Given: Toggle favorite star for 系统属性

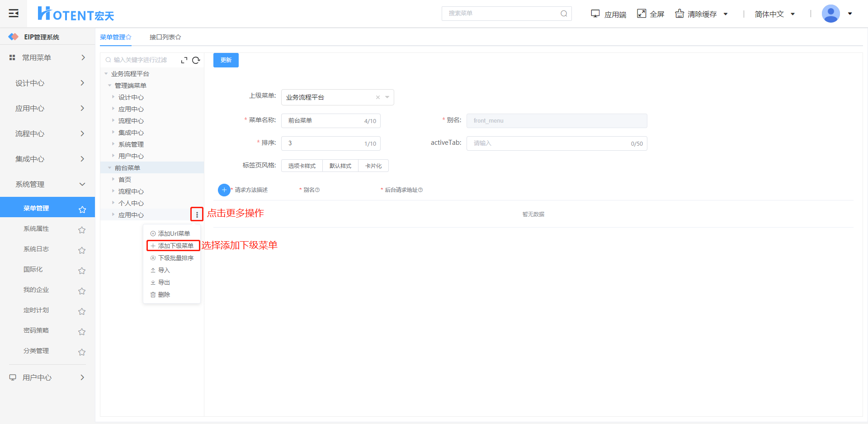Looking at the screenshot, I should (82, 230).
